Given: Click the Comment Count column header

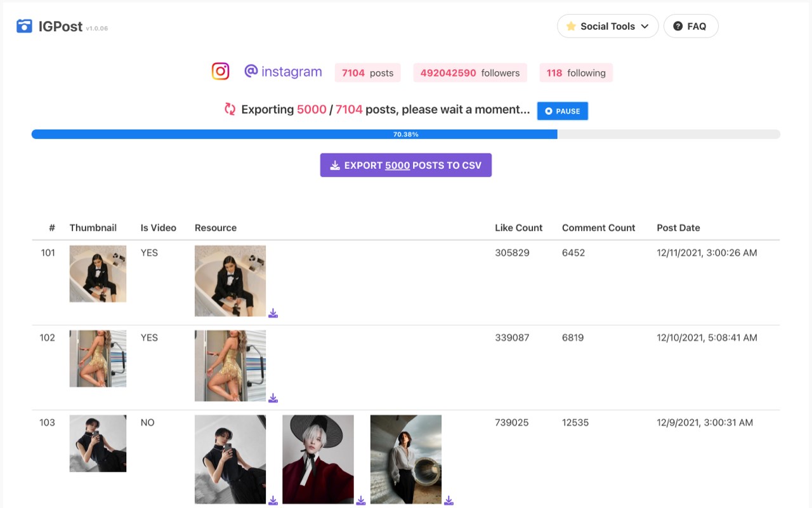Looking at the screenshot, I should pos(599,227).
